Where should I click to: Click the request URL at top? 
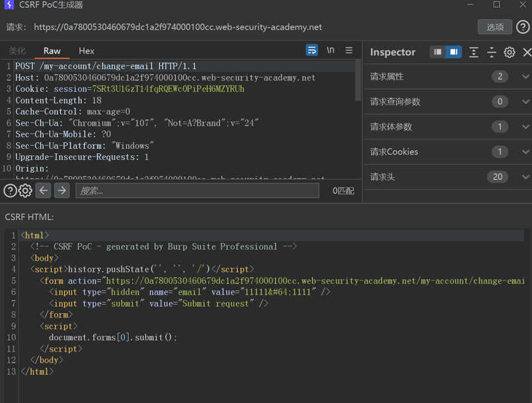[178, 27]
